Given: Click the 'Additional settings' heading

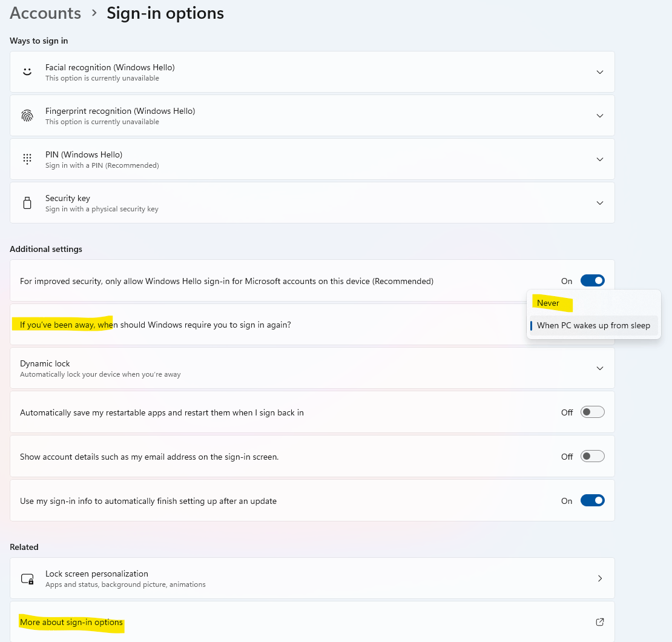Looking at the screenshot, I should (46, 249).
